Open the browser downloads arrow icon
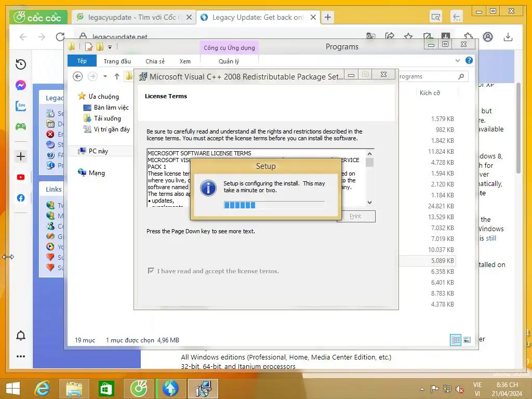 click(508, 37)
